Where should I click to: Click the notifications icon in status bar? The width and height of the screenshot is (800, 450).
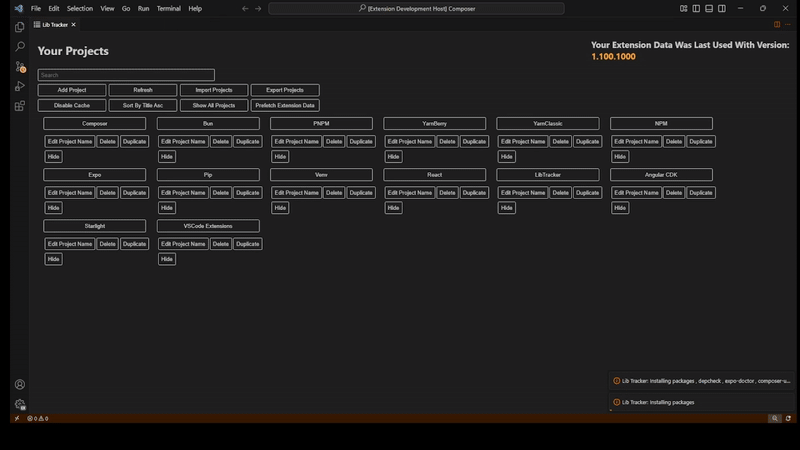[788, 418]
